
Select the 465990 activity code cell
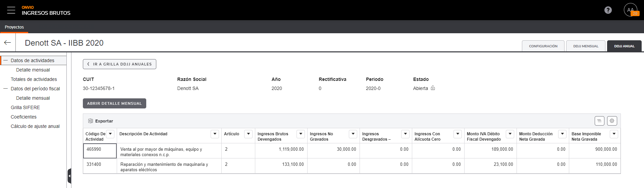100,151
